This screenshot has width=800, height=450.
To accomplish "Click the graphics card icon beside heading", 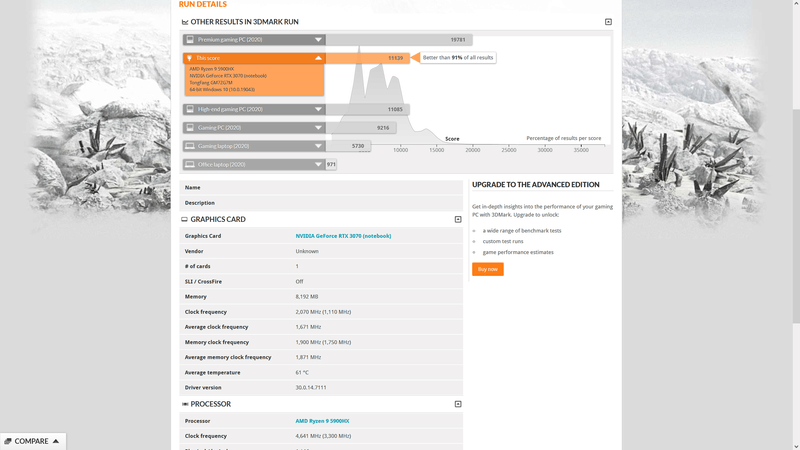I will [184, 219].
